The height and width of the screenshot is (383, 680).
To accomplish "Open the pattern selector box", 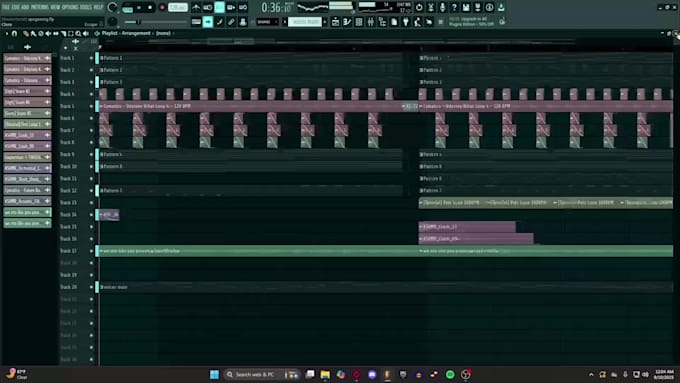I will [304, 22].
